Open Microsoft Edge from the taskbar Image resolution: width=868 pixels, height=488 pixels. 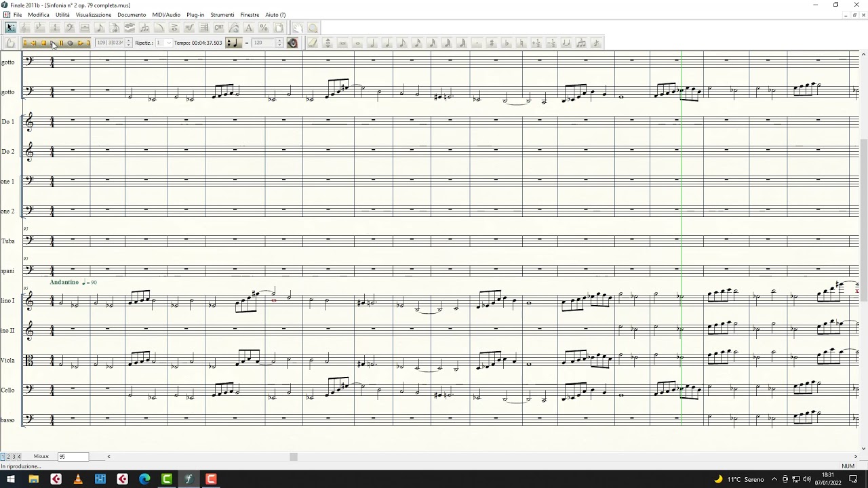(x=144, y=479)
